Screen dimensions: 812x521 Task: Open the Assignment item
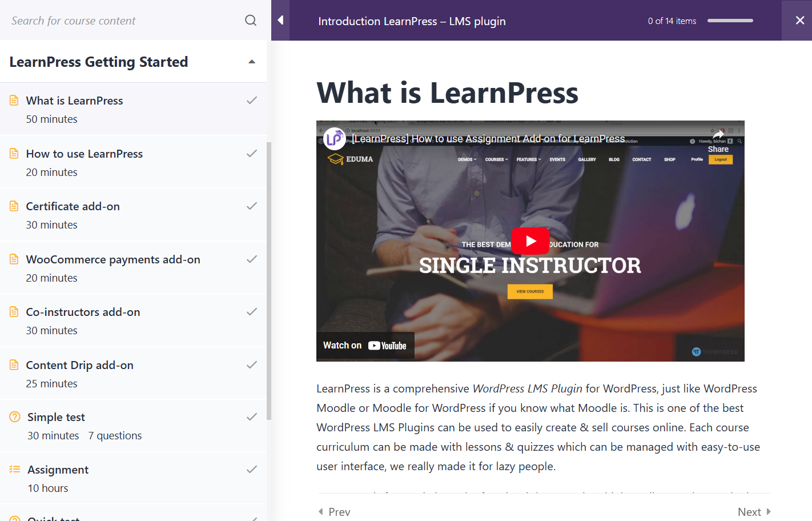click(x=58, y=470)
